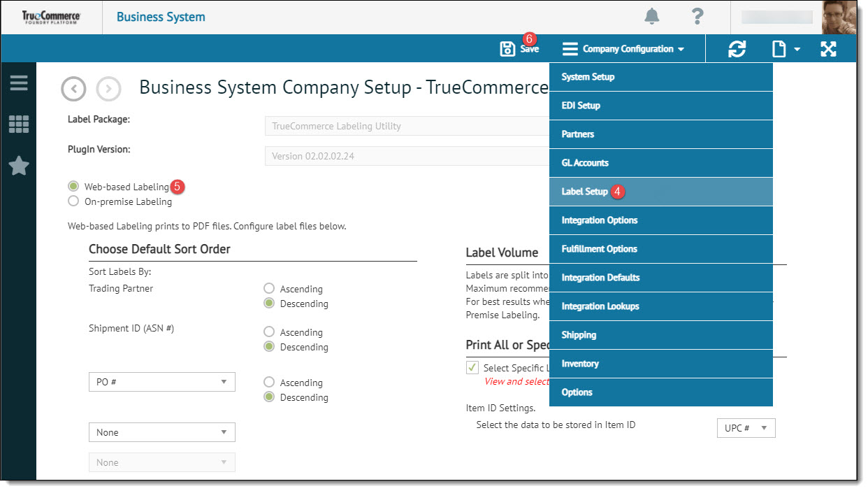Select the Web-based Labeling radio button
The width and height of the screenshot is (868, 491).
73,186
